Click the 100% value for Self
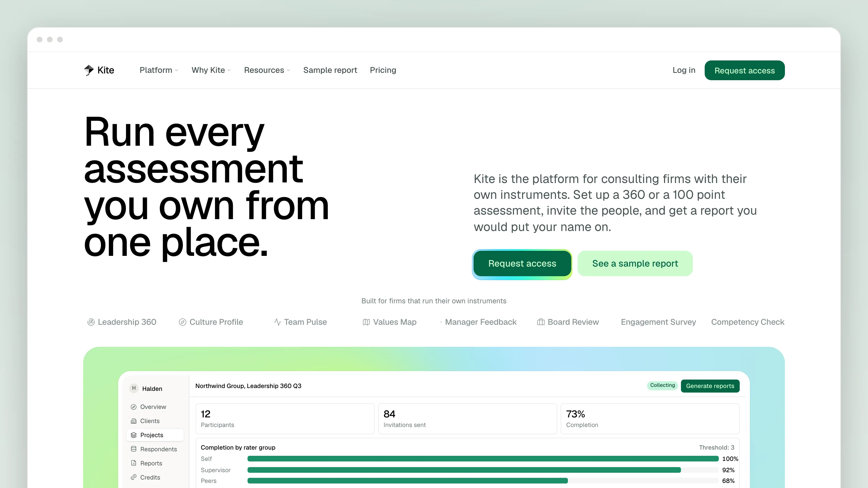This screenshot has width=868, height=488. [x=730, y=459]
